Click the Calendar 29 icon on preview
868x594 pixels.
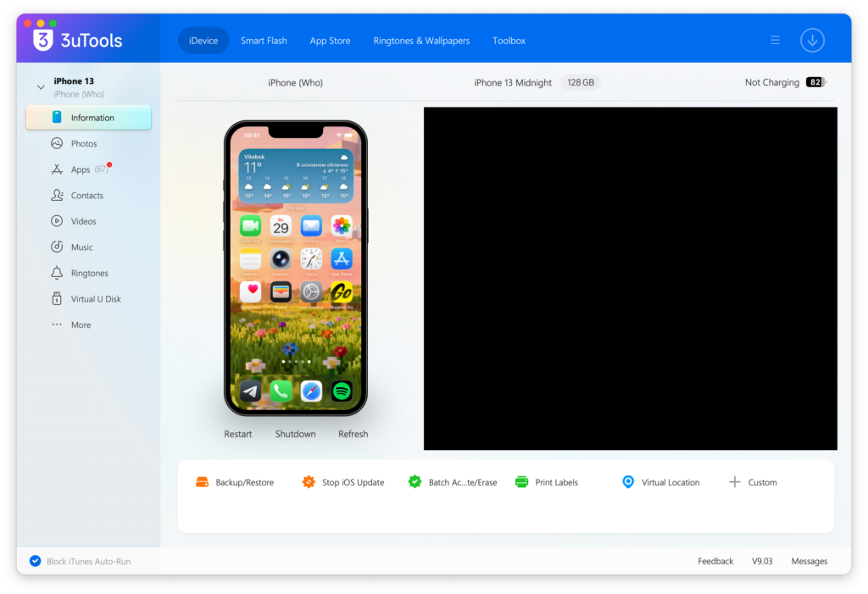[281, 226]
